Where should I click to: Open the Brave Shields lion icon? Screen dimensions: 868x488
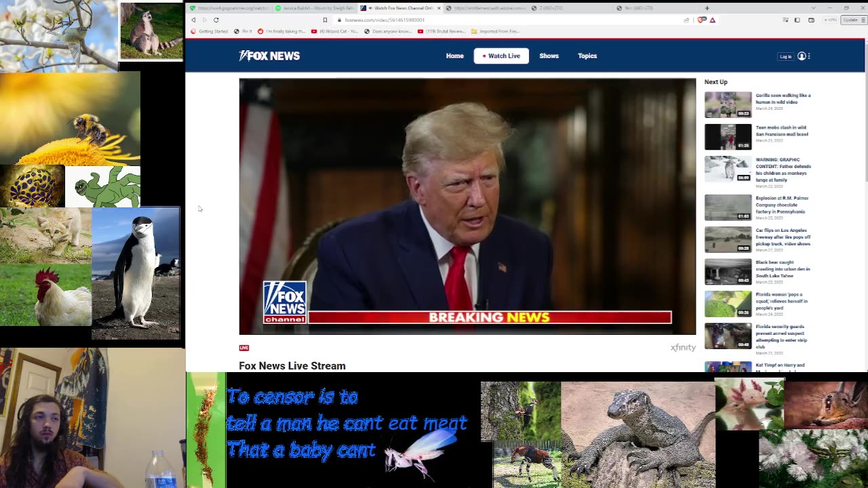pyautogui.click(x=702, y=20)
